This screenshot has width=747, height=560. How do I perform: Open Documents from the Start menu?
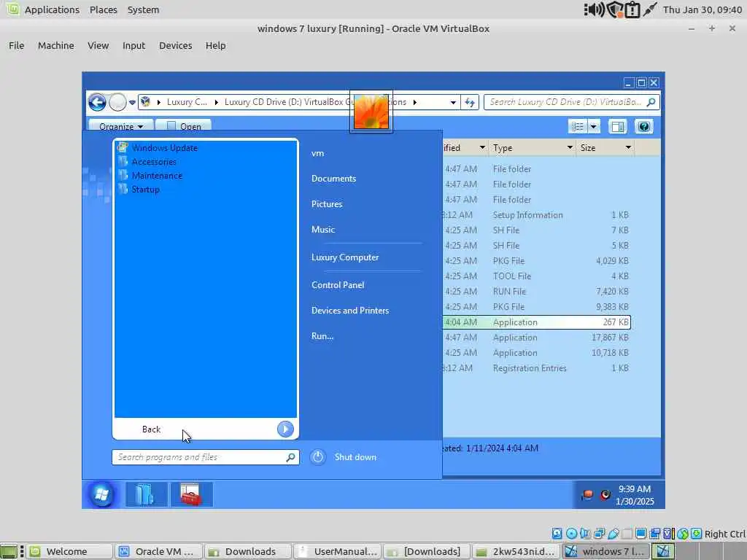click(333, 179)
